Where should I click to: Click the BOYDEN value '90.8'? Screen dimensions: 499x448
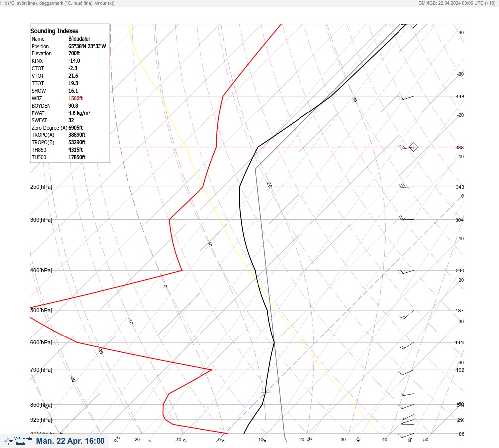[x=73, y=106]
